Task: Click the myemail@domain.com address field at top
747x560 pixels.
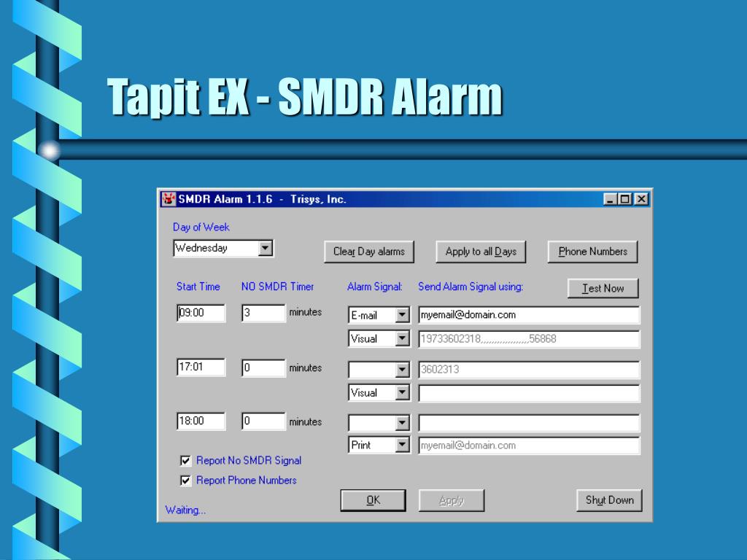Action: click(x=529, y=315)
